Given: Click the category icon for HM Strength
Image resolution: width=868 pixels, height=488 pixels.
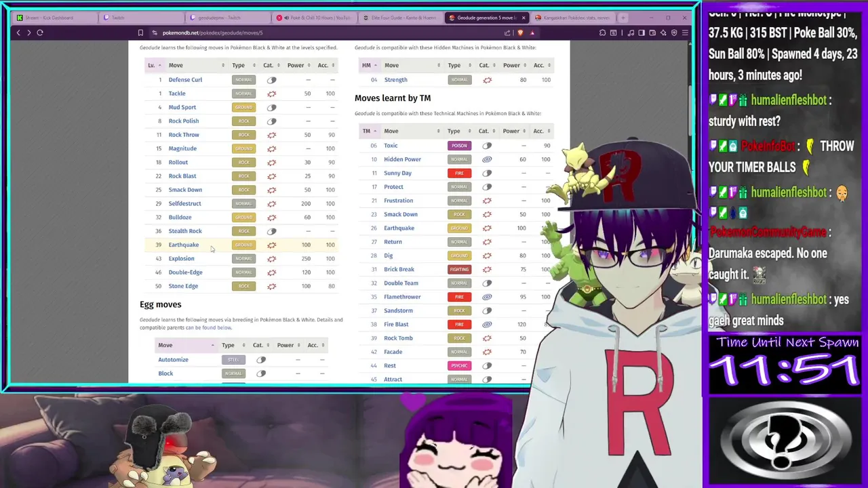Looking at the screenshot, I should (487, 80).
